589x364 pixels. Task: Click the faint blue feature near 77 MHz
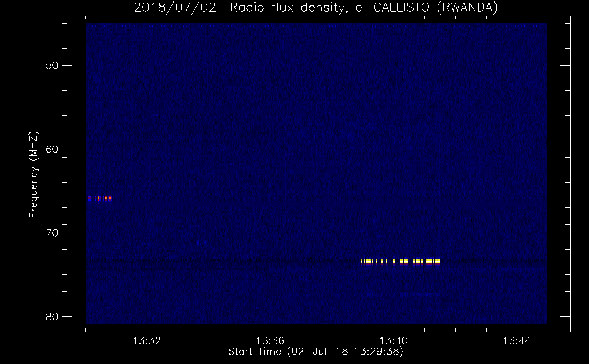coord(400,294)
